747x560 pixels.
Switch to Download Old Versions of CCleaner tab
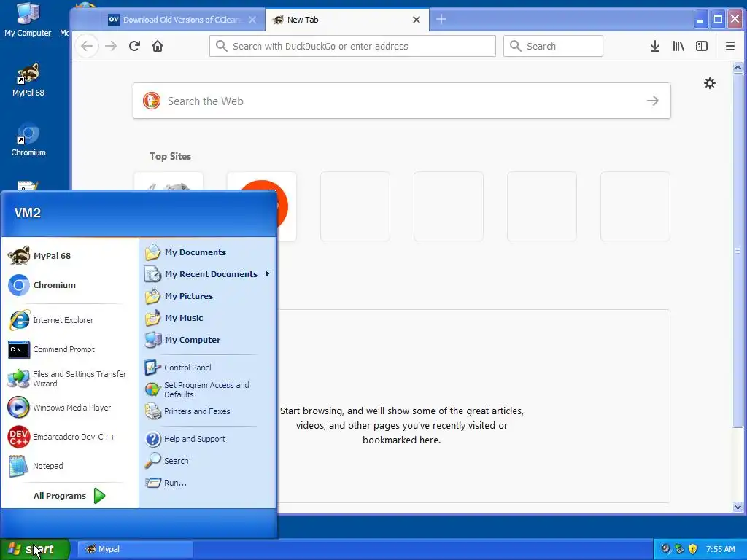[182, 20]
